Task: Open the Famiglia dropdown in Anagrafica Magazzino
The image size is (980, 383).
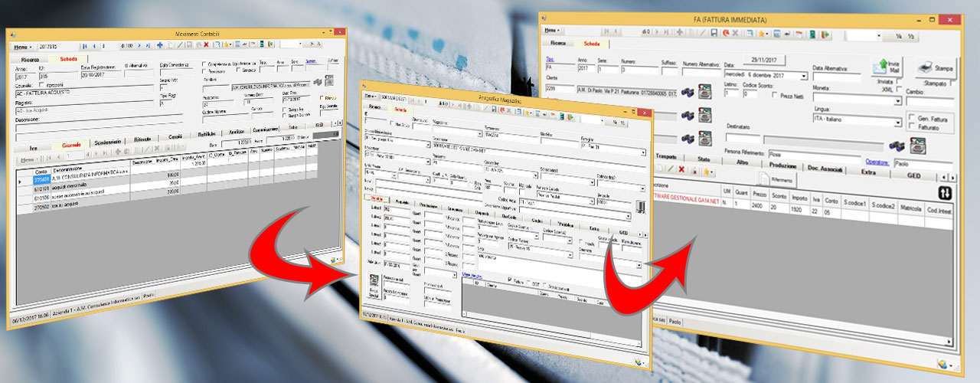Action: 642,153
